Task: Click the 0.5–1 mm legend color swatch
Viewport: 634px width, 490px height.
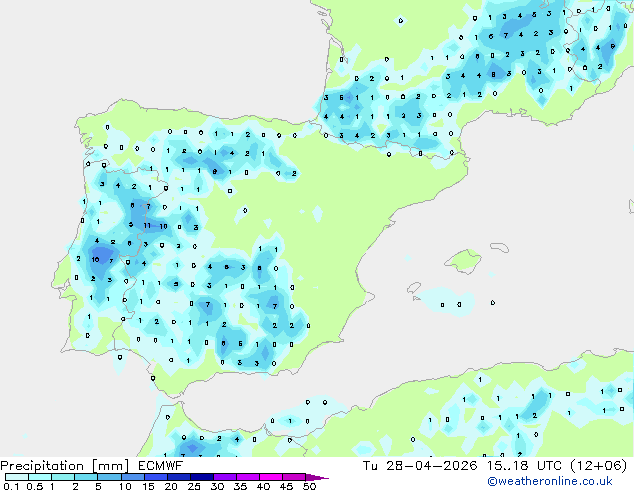Action: click(x=40, y=477)
